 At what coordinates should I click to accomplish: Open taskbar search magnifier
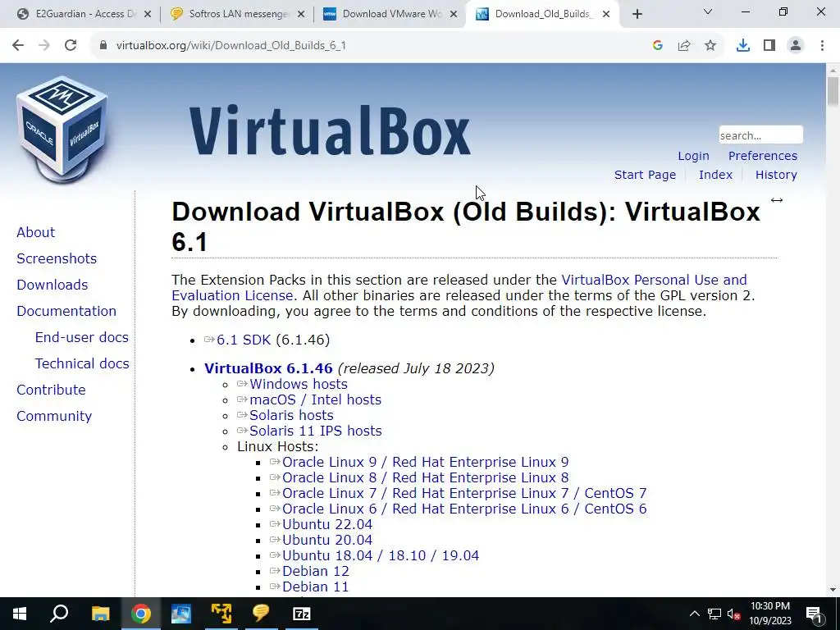59,614
